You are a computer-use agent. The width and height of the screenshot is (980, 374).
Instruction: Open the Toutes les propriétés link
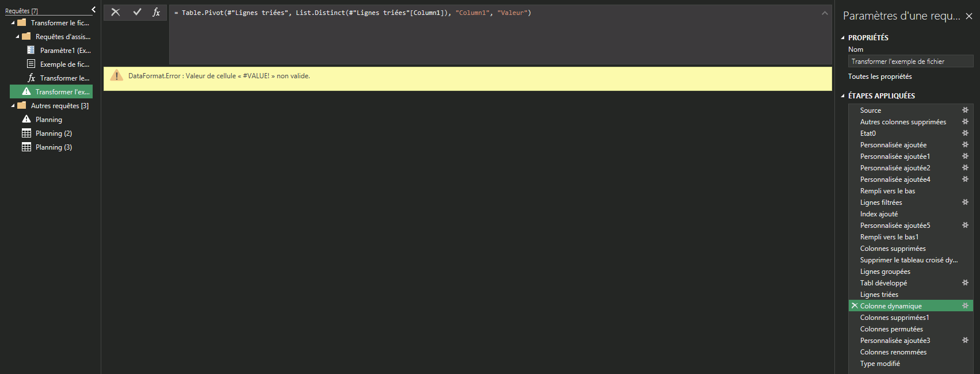tap(879, 77)
